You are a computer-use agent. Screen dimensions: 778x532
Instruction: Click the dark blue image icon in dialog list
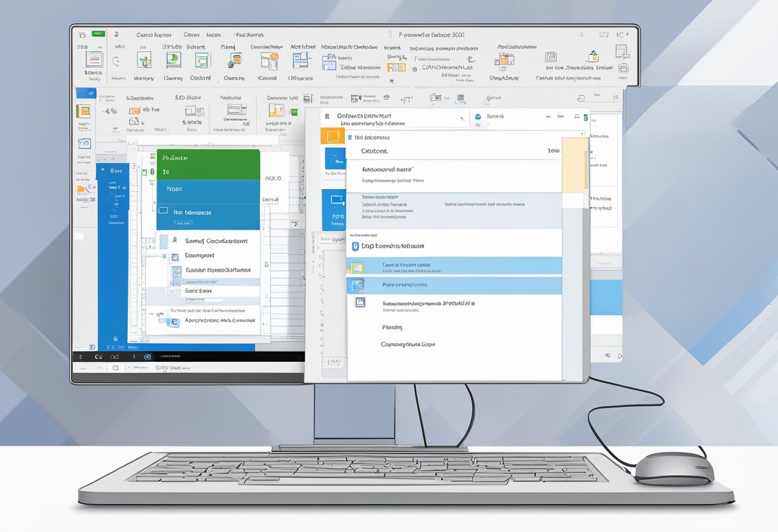coord(360,302)
